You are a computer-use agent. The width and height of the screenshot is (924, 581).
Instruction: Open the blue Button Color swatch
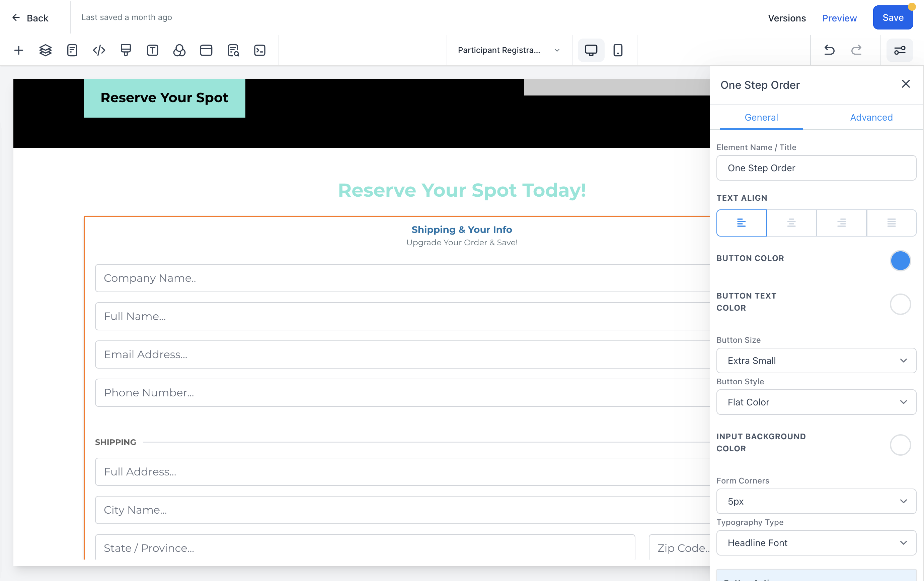coord(900,261)
